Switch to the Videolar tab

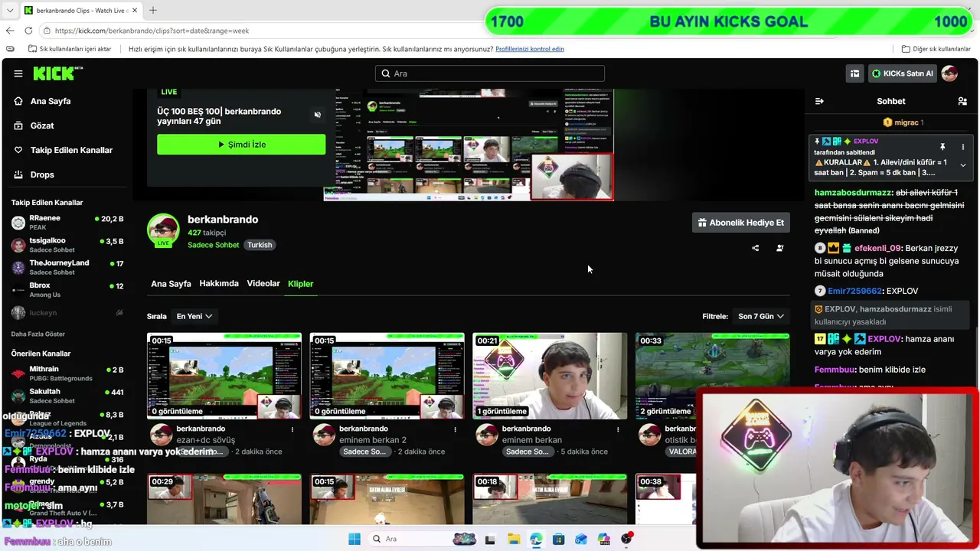[x=263, y=284]
